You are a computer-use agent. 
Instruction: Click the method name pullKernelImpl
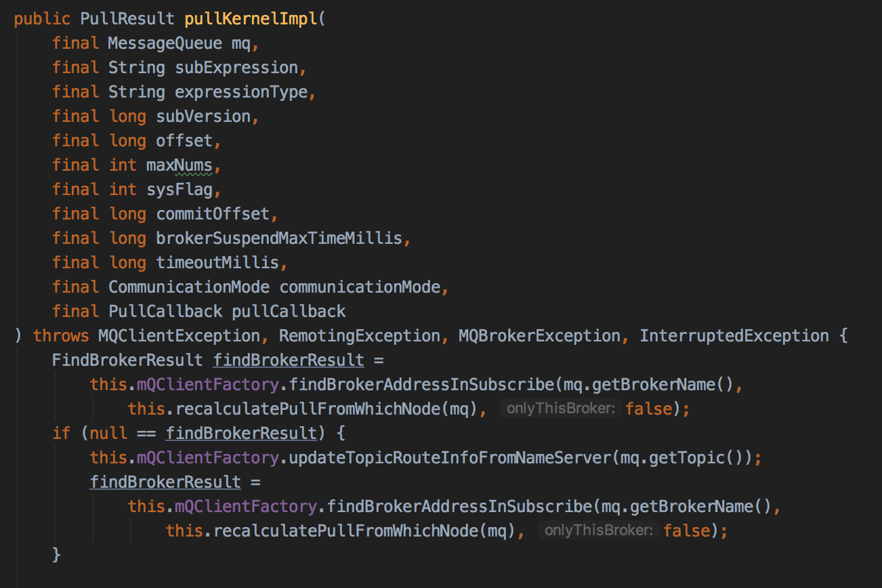click(250, 19)
